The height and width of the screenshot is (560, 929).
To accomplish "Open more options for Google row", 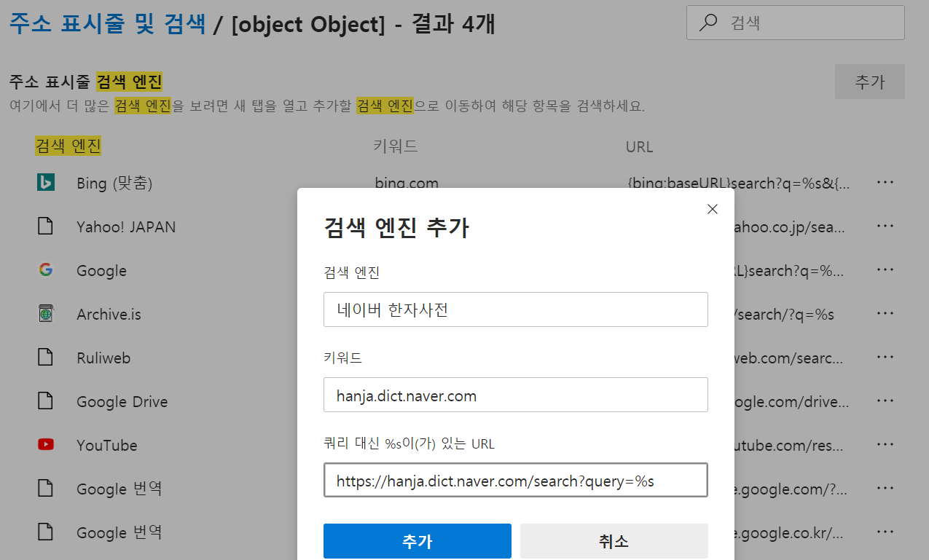I will coord(885,270).
